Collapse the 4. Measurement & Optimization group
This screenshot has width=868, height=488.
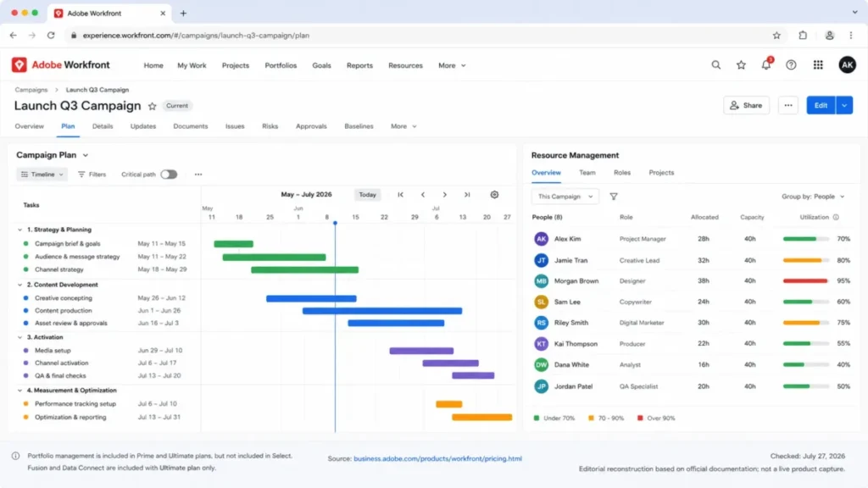(x=20, y=390)
